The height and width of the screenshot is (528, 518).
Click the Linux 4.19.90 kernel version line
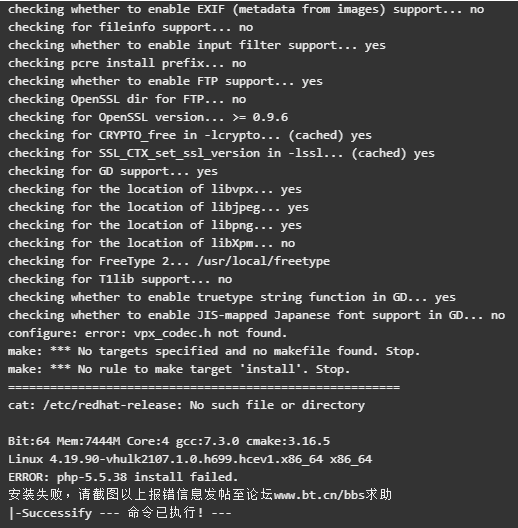pyautogui.click(x=190, y=459)
